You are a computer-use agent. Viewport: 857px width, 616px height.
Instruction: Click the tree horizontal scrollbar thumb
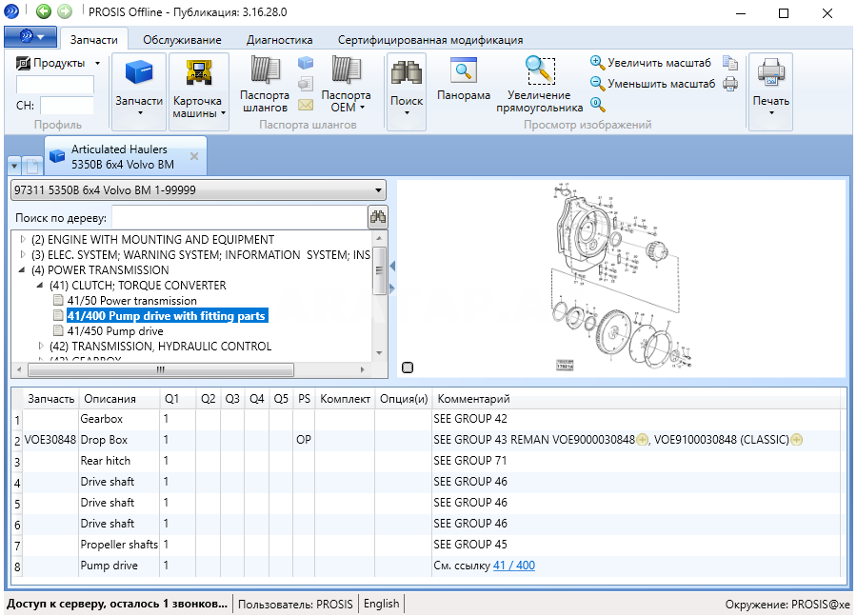[161, 370]
